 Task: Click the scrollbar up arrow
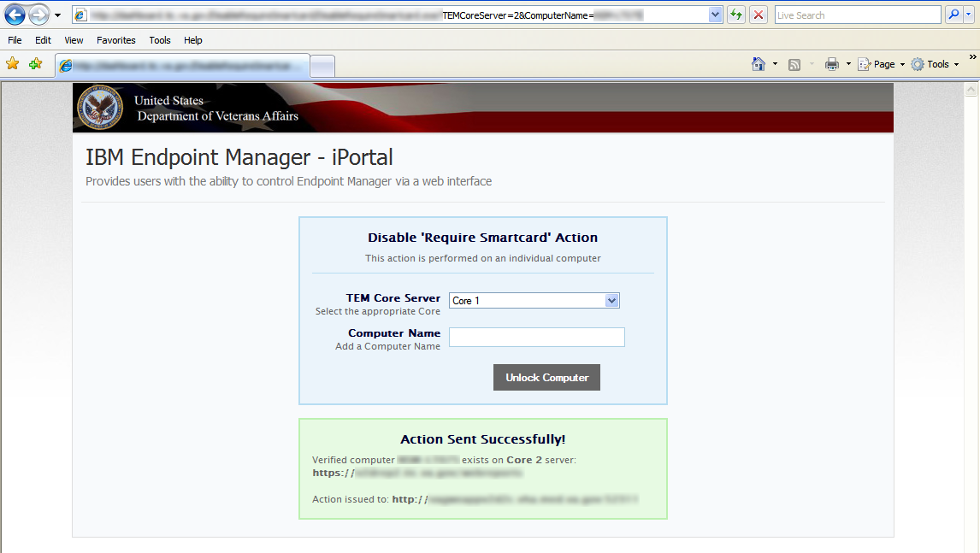coord(971,90)
